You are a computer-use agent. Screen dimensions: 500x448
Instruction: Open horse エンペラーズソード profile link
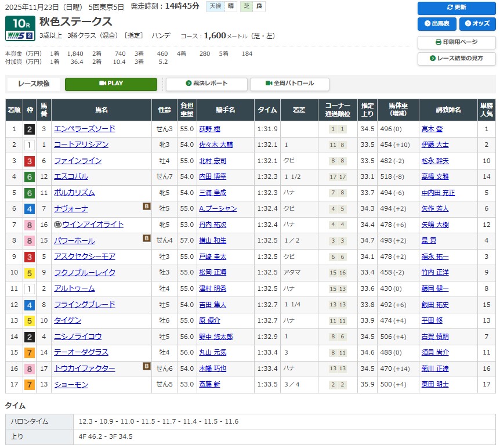[85, 129]
